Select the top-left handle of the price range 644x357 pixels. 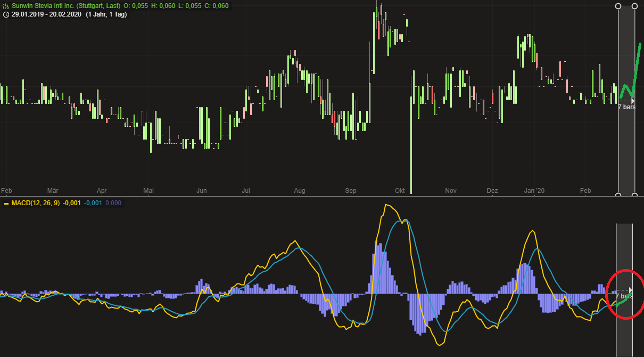[618, 6]
